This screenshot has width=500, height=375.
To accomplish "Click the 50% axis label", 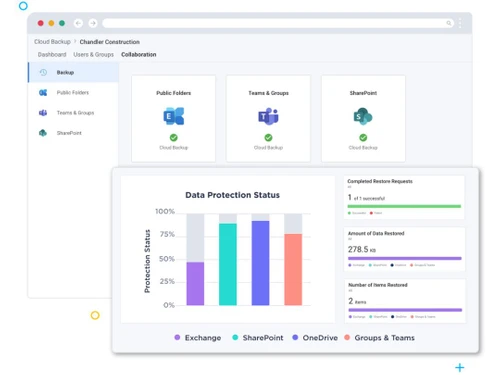I will [x=167, y=259].
